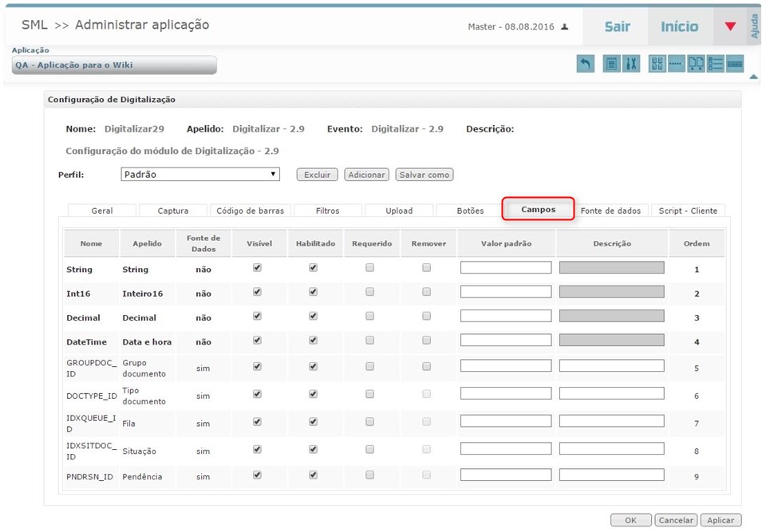Expand the red triangle menu next to Início
Viewport: 766px width, 532px height.
pos(730,27)
